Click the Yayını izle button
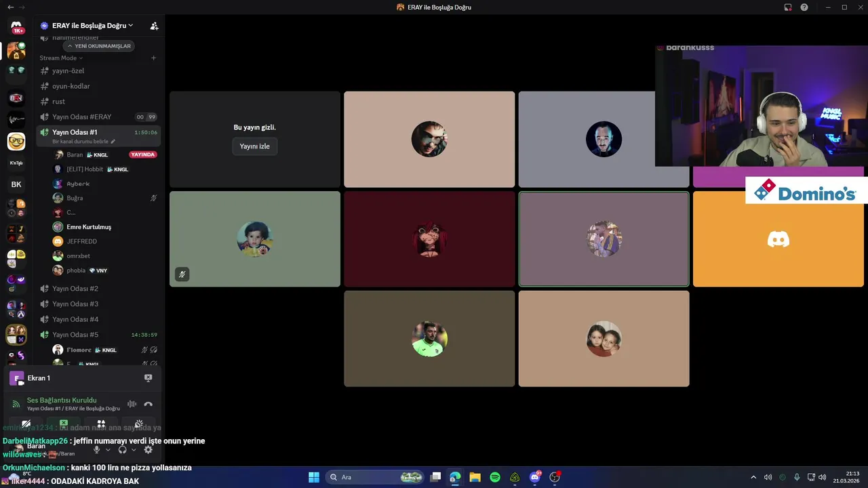The width and height of the screenshot is (868, 488). pos(255,146)
